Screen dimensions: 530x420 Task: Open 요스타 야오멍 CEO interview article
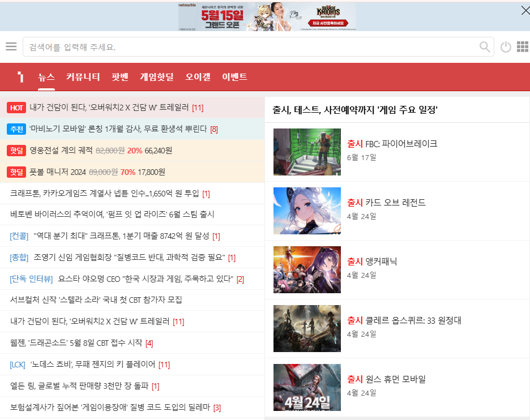click(x=146, y=278)
